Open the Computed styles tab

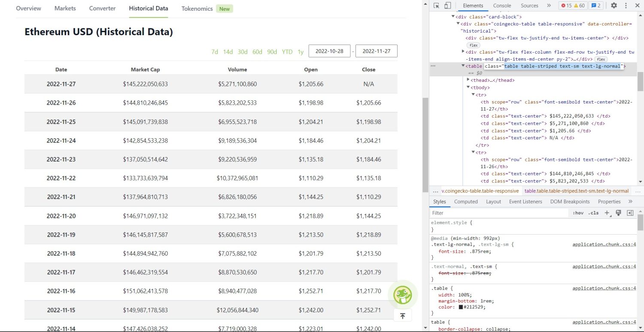point(466,202)
